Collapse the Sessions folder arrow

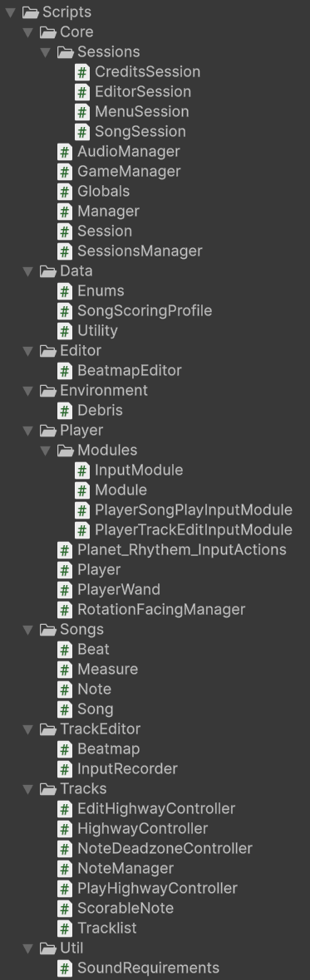click(x=45, y=52)
